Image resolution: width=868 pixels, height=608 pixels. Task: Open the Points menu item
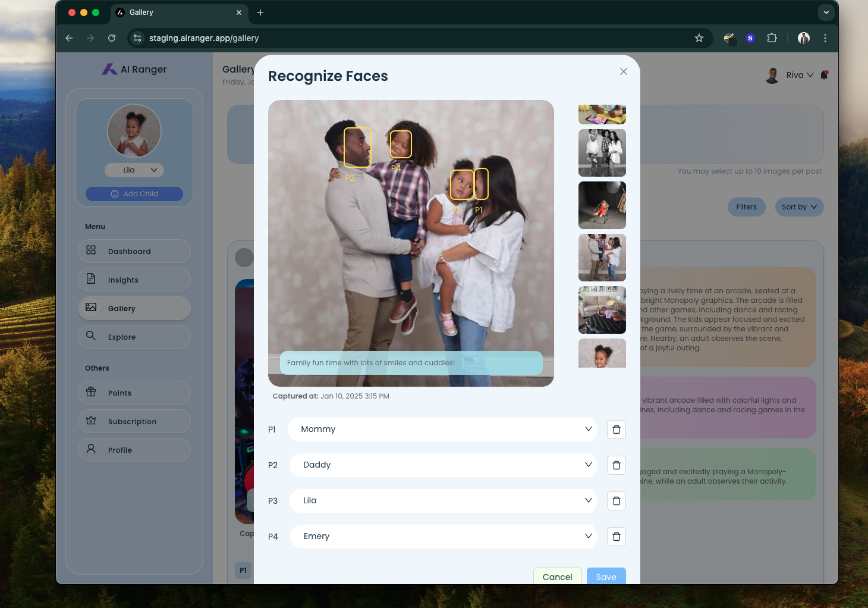coord(134,393)
